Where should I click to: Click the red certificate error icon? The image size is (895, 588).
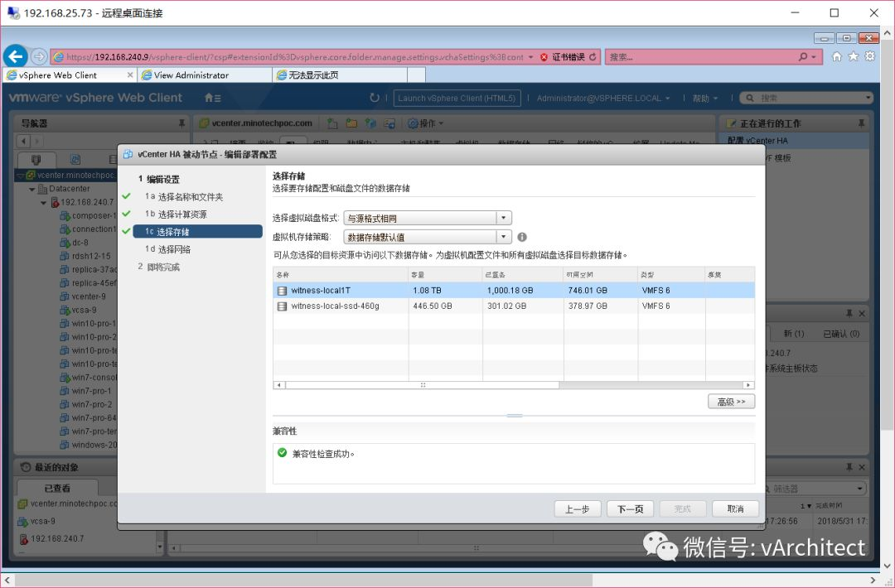coord(544,57)
